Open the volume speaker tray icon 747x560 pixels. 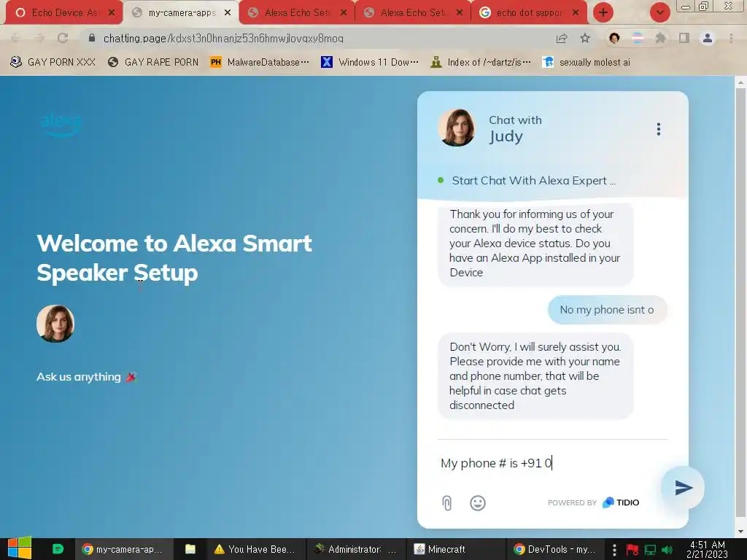(667, 550)
